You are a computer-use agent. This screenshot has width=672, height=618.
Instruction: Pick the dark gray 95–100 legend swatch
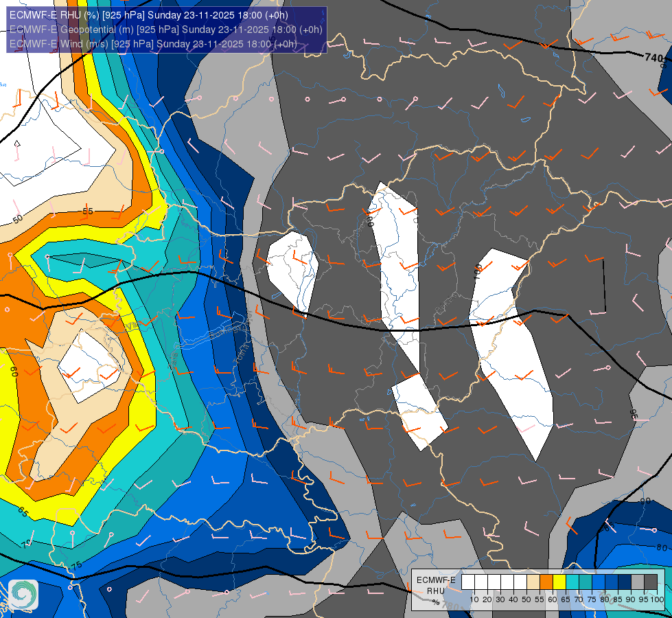(x=651, y=582)
